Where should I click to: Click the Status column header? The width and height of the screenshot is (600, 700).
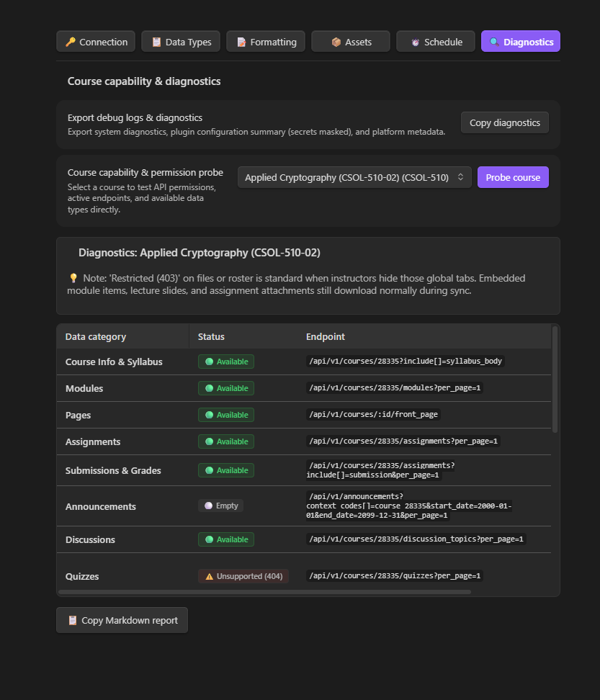tap(211, 336)
